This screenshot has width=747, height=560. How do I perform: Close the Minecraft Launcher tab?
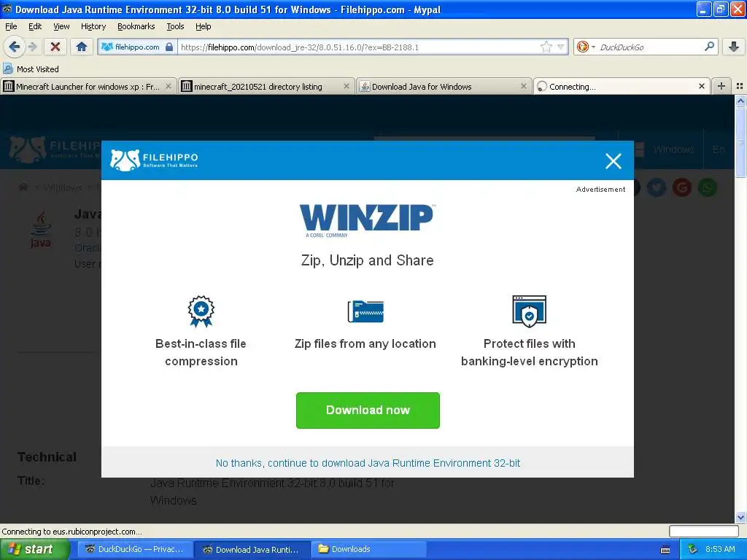[169, 86]
